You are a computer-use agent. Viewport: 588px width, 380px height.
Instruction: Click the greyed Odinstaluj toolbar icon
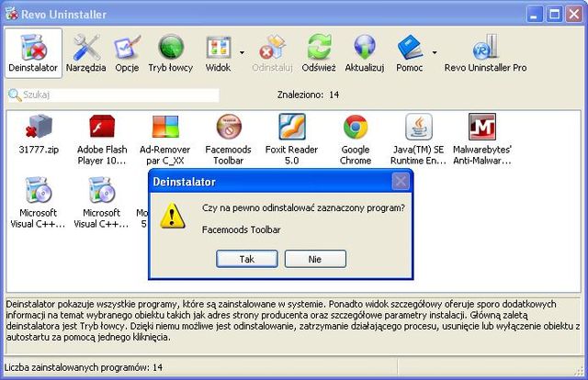272,53
